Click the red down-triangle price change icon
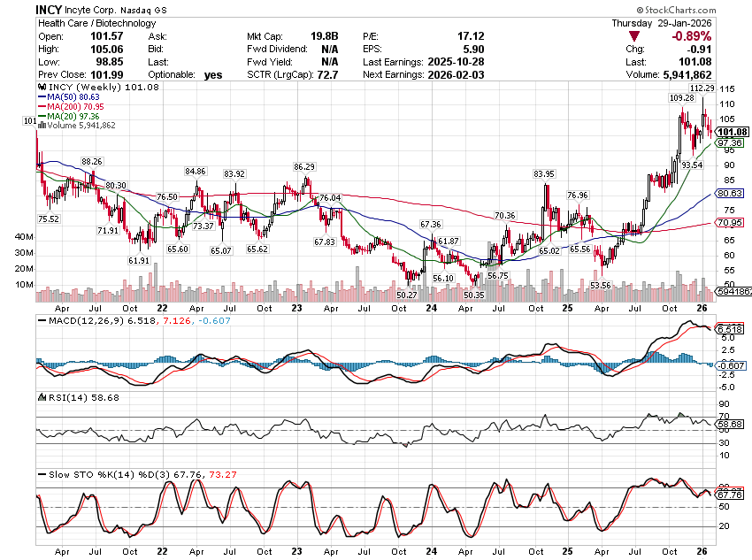Image resolution: width=752 pixels, height=560 pixels. (635, 36)
